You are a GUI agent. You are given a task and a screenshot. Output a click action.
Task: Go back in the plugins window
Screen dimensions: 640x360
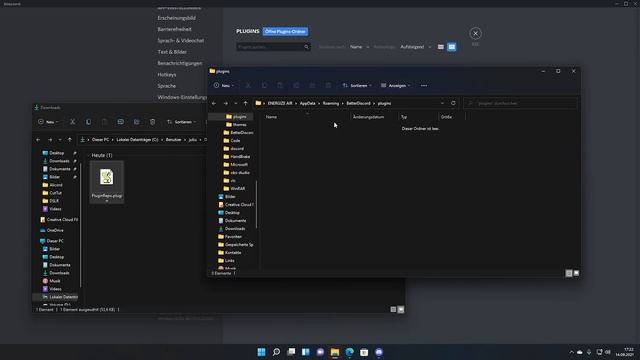coord(214,103)
